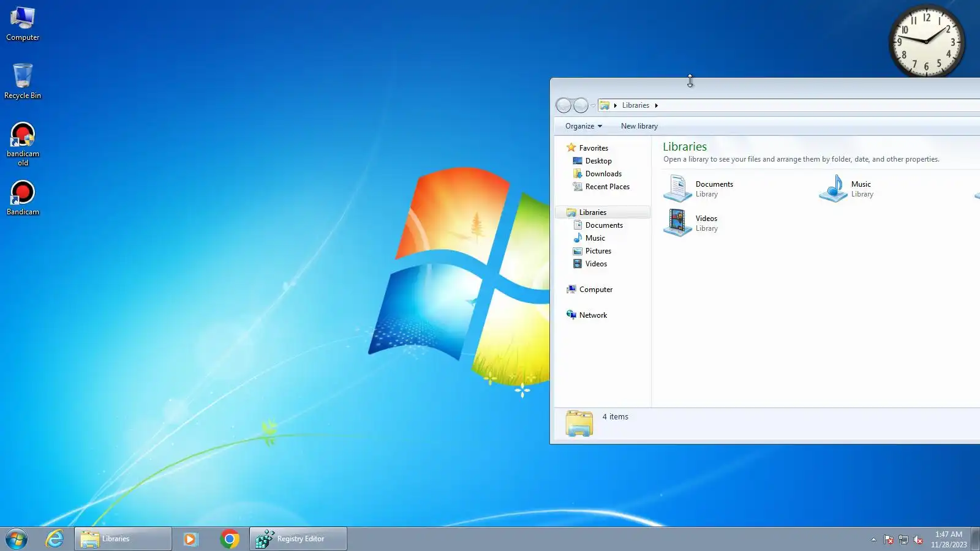The height and width of the screenshot is (551, 980).
Task: Click the network status tray icon
Action: click(x=903, y=539)
